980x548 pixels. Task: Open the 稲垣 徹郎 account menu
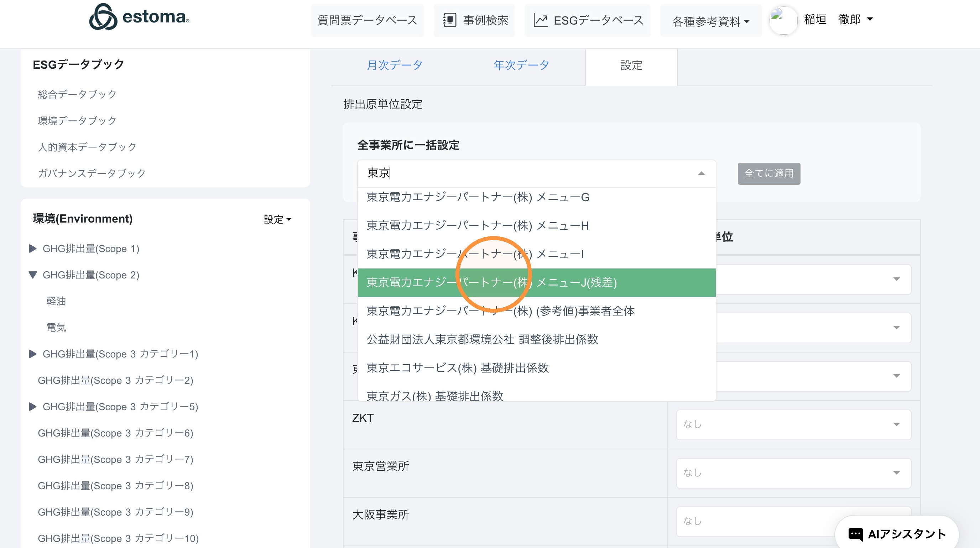point(838,19)
